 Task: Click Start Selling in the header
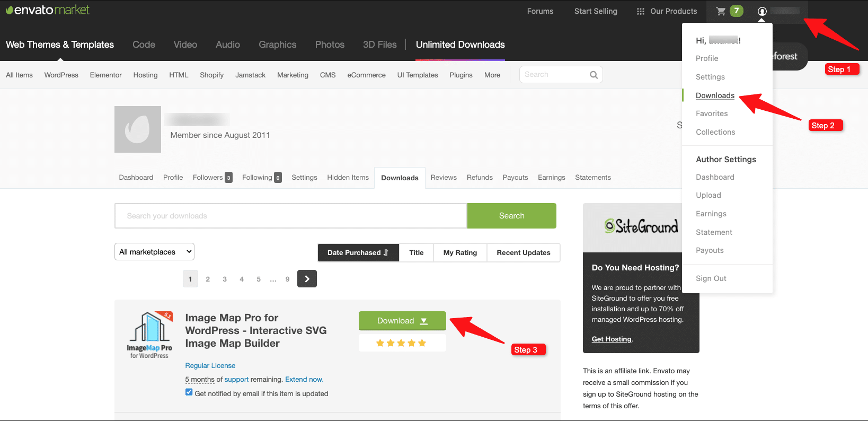(x=596, y=11)
